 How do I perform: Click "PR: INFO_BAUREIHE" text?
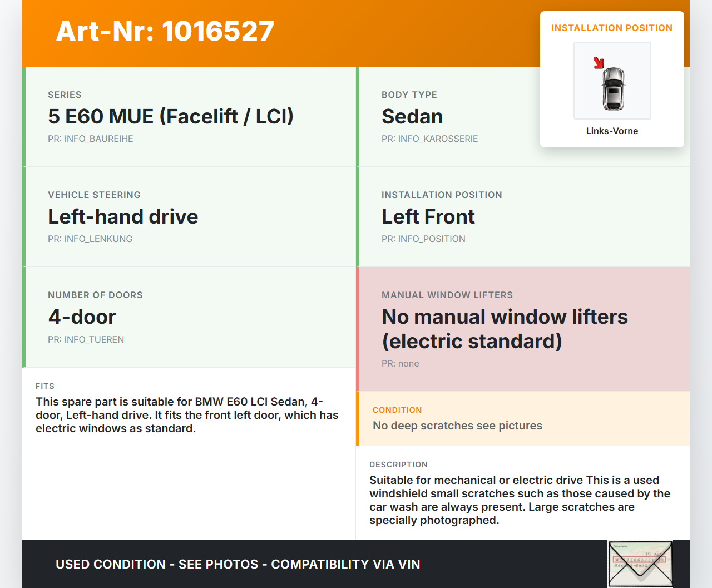coord(91,139)
